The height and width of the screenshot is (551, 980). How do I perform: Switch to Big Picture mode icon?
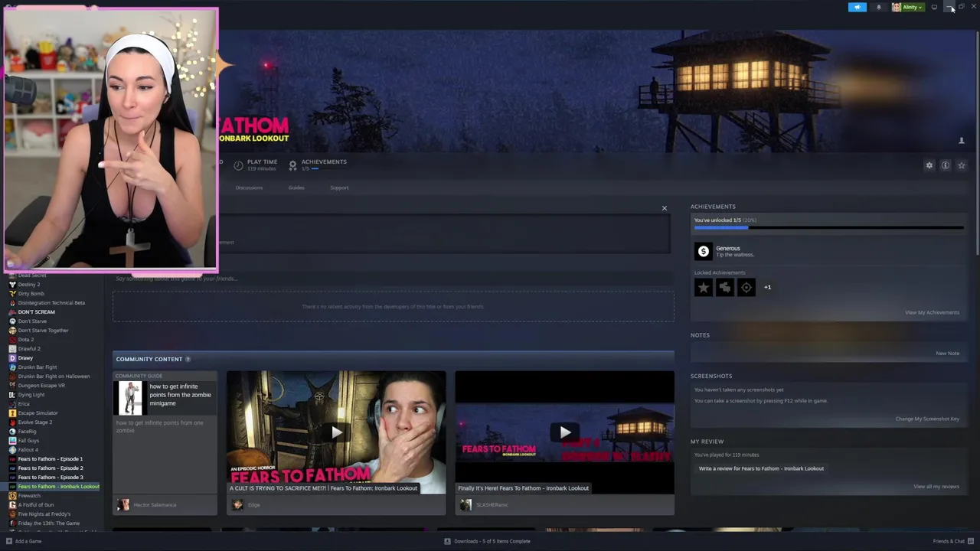[x=934, y=7]
